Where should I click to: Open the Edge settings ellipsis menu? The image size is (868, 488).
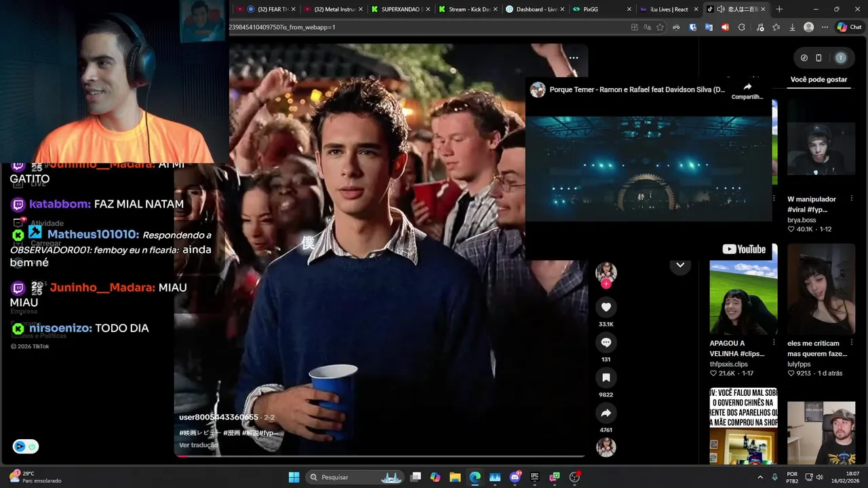tap(825, 27)
